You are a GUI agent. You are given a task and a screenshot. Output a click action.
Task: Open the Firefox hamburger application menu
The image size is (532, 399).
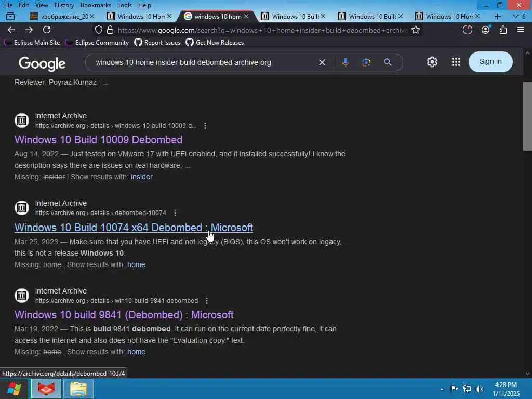point(521,30)
